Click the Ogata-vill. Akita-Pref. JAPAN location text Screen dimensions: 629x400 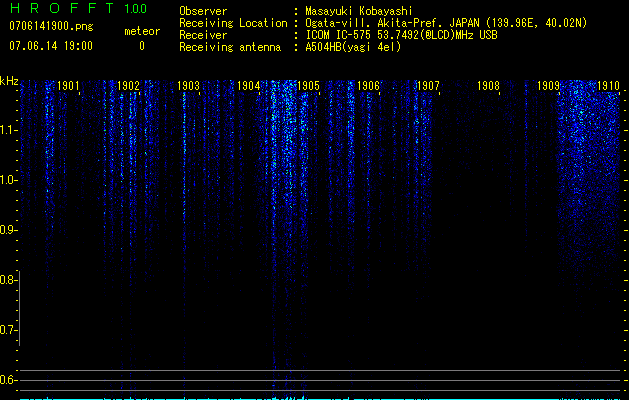click(446, 23)
